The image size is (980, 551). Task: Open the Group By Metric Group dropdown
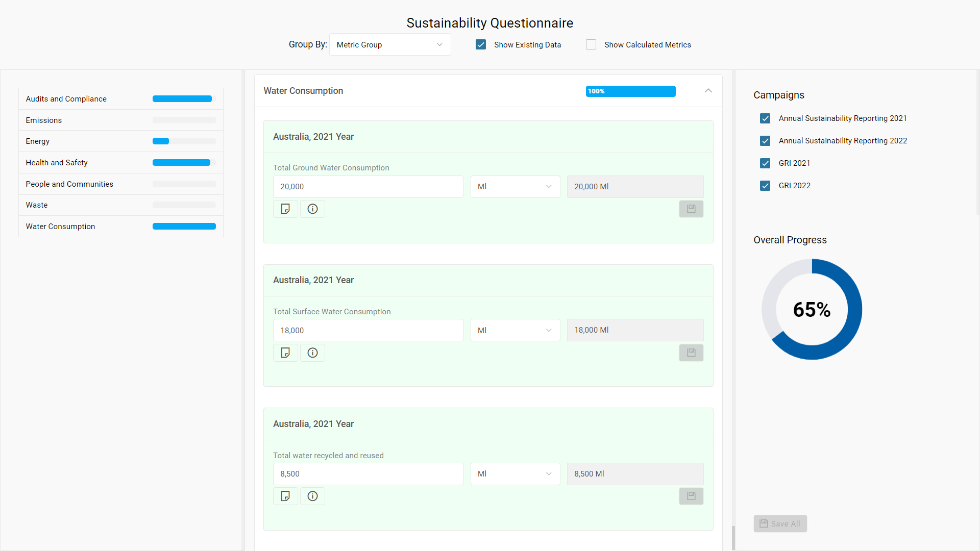point(390,45)
